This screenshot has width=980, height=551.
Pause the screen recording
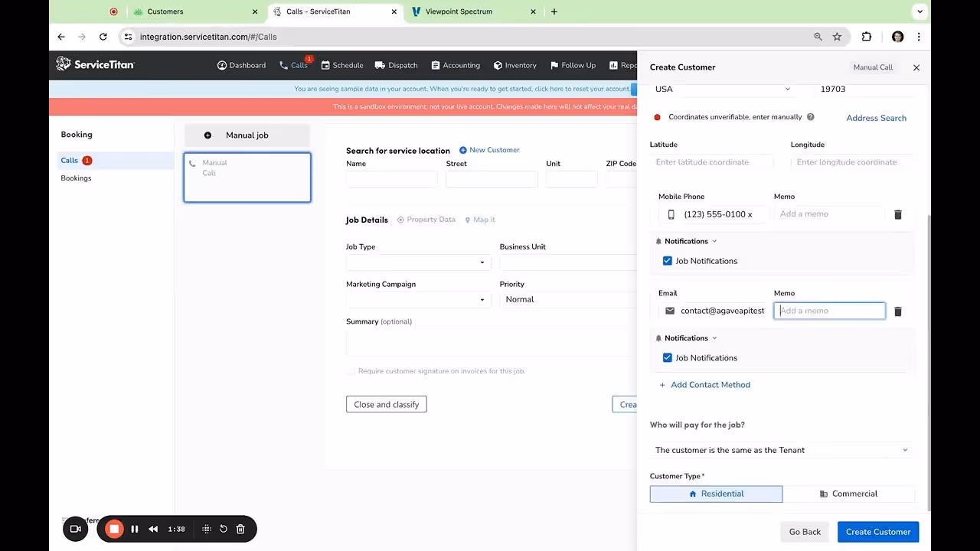(x=134, y=529)
